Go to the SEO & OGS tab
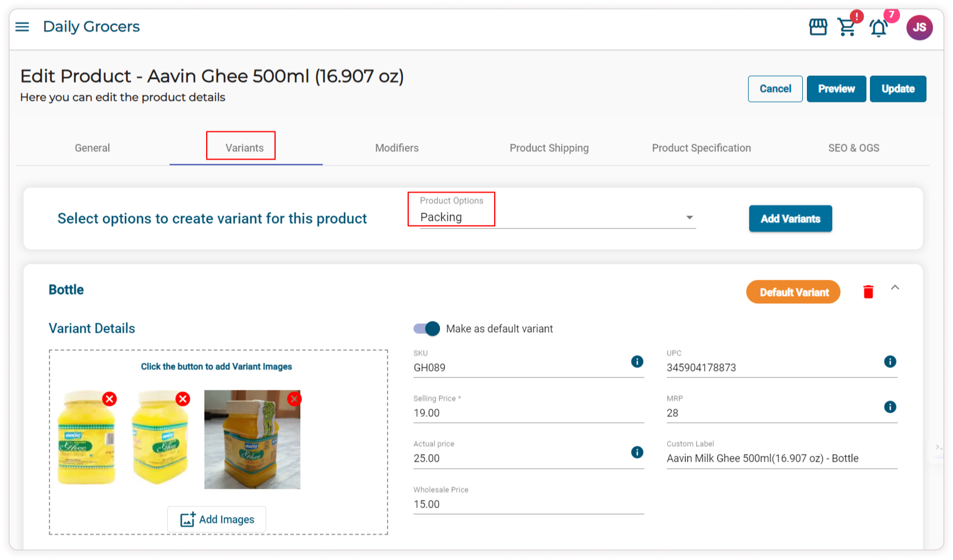This screenshot has height=560, width=953. (x=853, y=148)
